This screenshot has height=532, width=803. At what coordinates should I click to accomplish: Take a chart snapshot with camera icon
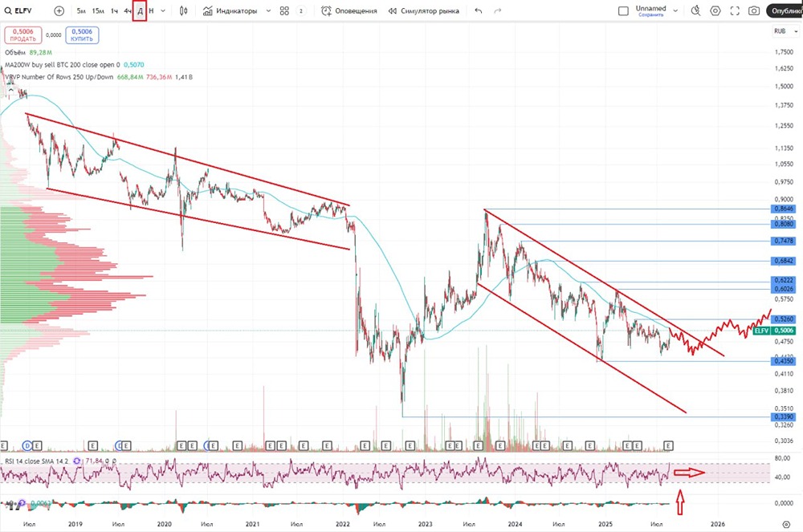(754, 10)
